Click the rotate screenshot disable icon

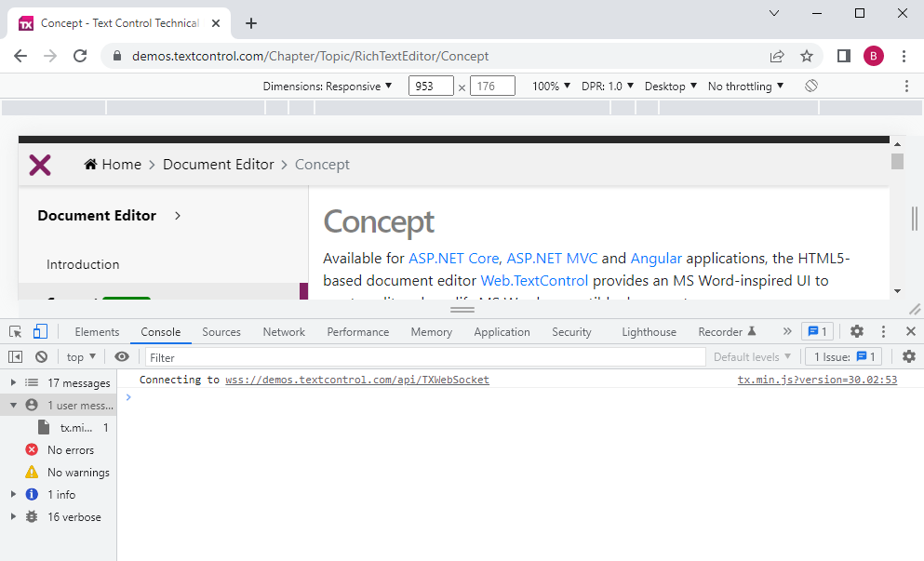pyautogui.click(x=810, y=85)
